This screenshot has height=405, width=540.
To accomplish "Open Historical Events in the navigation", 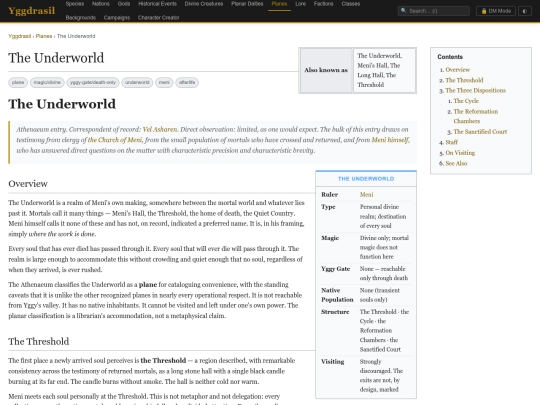I will point(157,4).
